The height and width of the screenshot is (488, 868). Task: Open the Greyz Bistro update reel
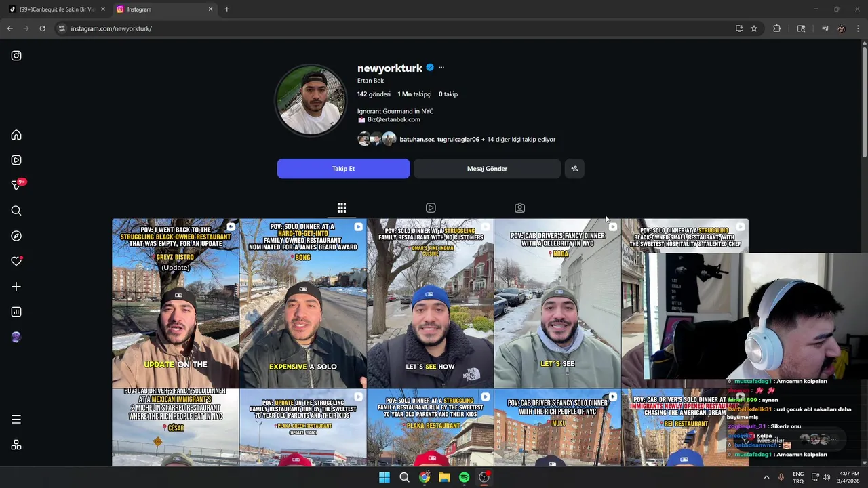(x=175, y=303)
